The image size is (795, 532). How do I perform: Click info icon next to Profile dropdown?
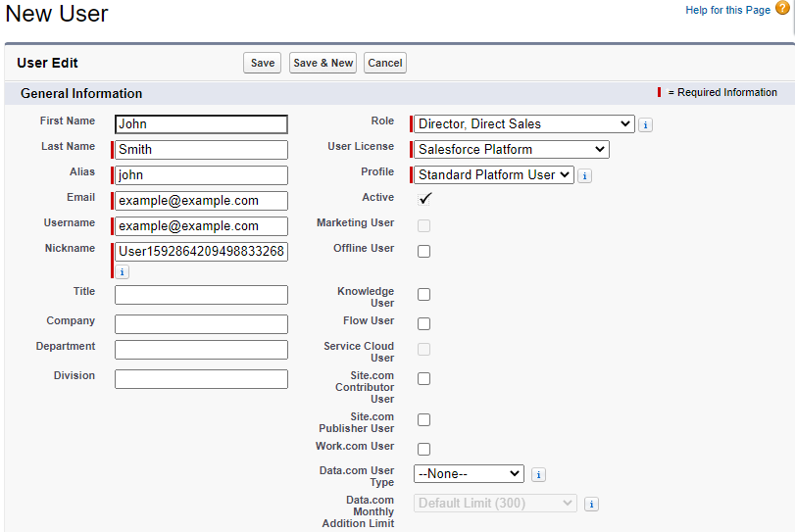pyautogui.click(x=584, y=176)
